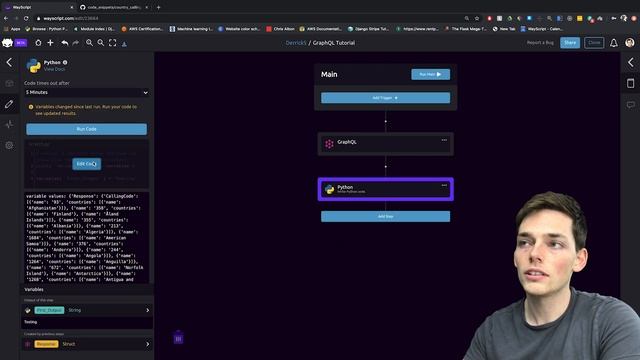Click the GraphQL module icon in node
The height and width of the screenshot is (360, 640).
pos(329,143)
